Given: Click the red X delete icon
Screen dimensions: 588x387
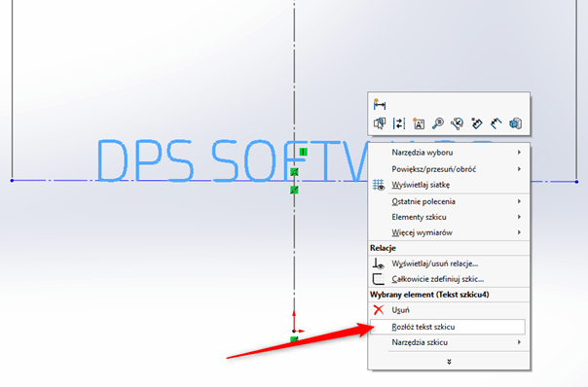Looking at the screenshot, I should pos(379,310).
